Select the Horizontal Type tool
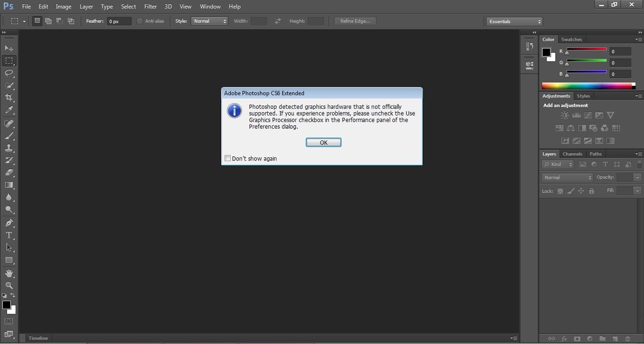 coord(9,235)
